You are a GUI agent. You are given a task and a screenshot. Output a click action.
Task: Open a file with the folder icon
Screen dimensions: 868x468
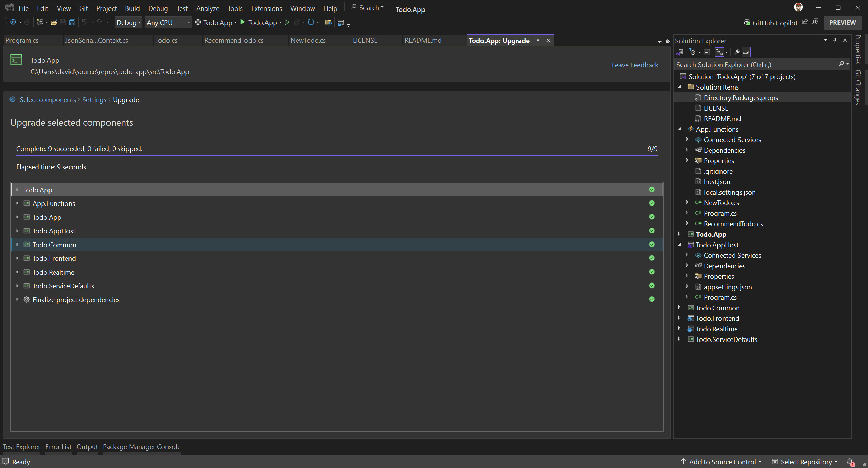coord(54,22)
